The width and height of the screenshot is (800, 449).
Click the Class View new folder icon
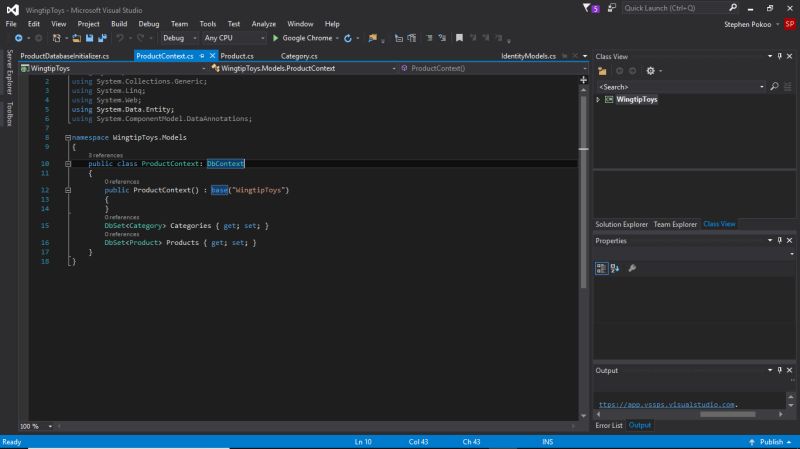(x=603, y=71)
